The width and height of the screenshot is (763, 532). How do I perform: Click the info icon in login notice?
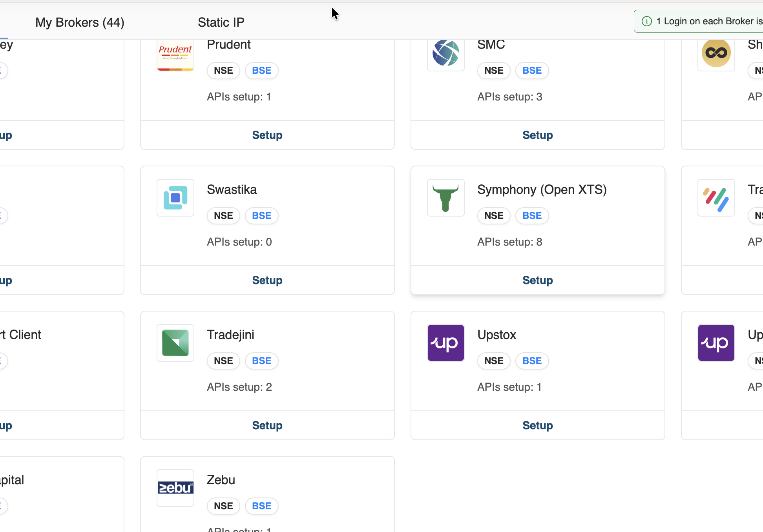pos(646,21)
